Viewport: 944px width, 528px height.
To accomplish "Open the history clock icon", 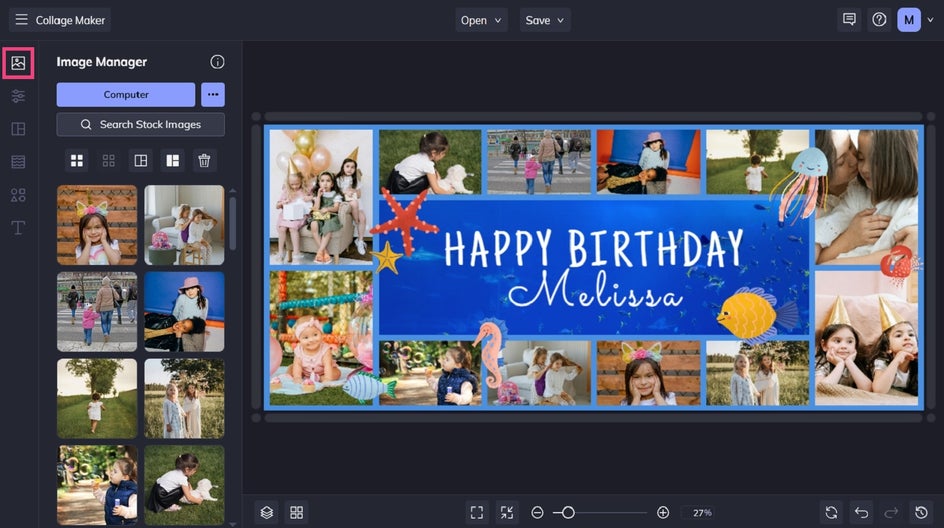I will (922, 512).
